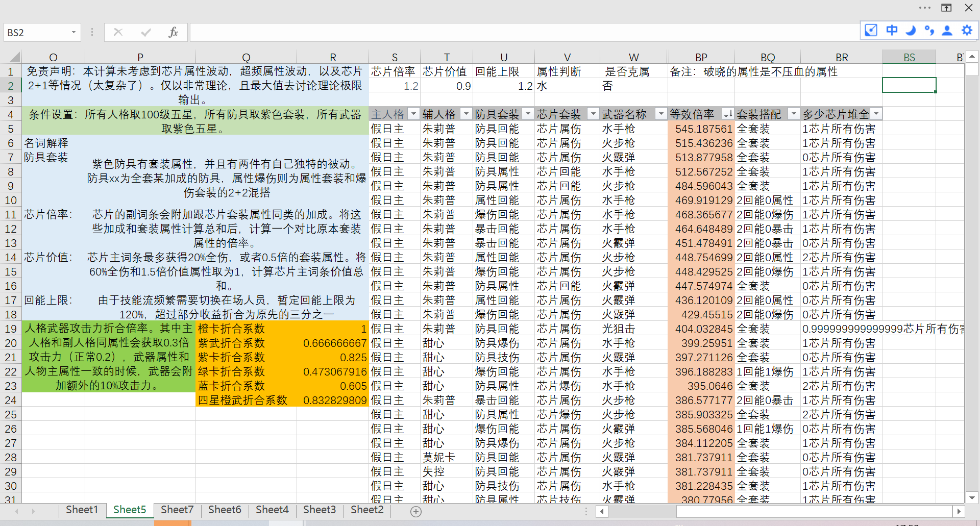The image size is (980, 526).
Task: Select cell with value 545.187561
Action: (701, 129)
